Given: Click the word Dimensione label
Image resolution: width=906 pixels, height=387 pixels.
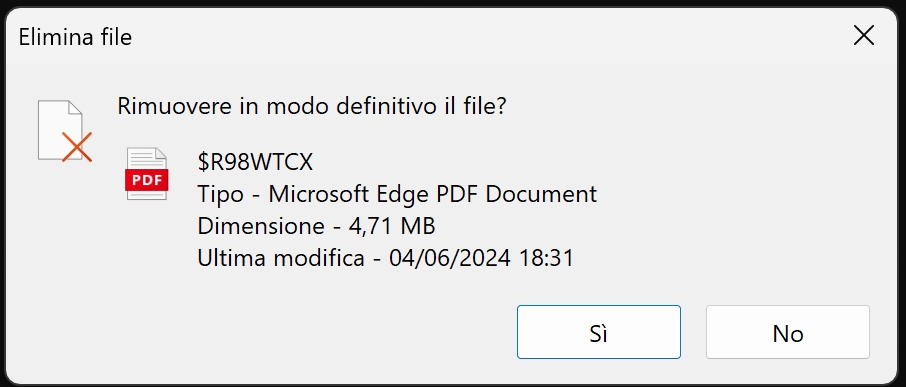Looking at the screenshot, I should (261, 226).
